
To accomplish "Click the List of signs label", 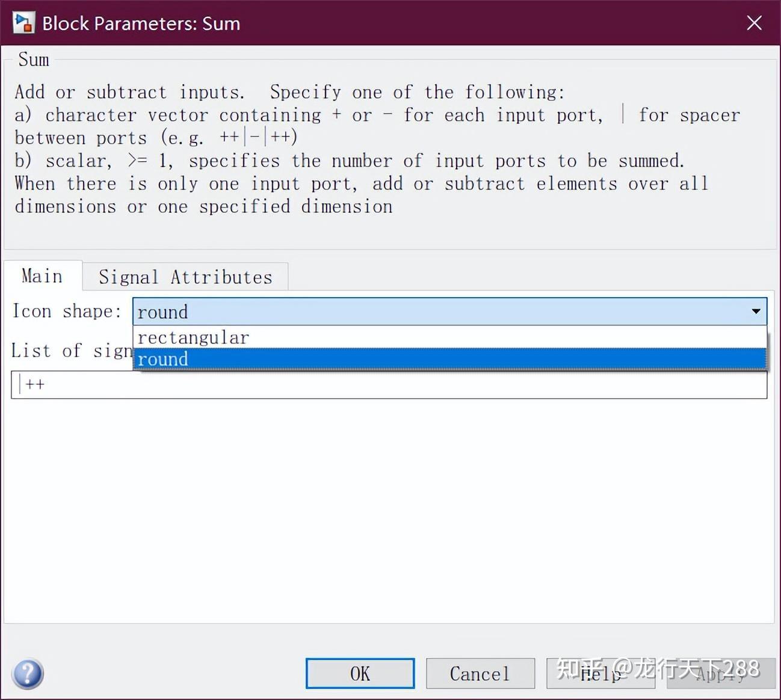I will [x=71, y=351].
